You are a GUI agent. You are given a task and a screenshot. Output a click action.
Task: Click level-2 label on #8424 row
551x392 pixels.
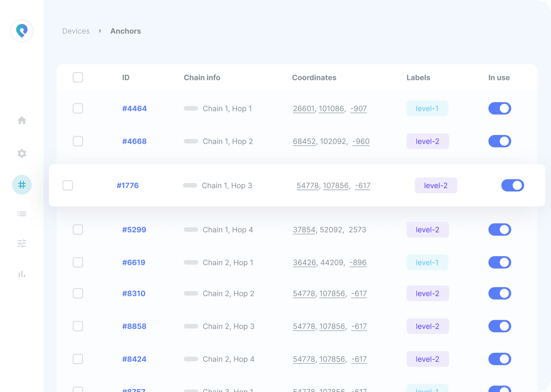point(428,359)
